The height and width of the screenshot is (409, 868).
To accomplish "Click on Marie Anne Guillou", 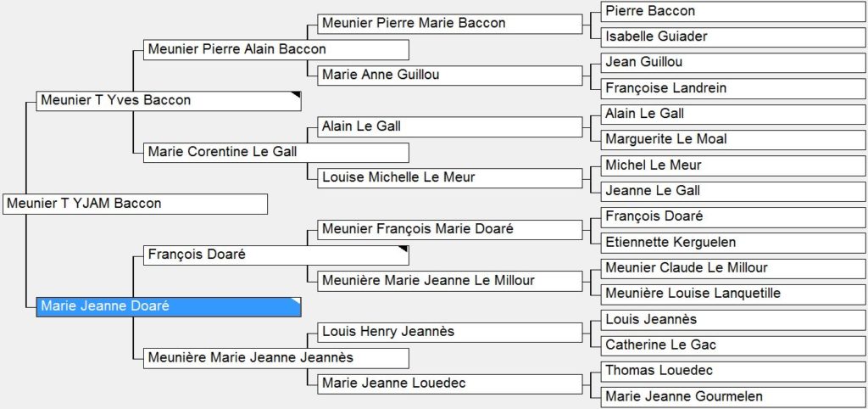I will pos(450,76).
